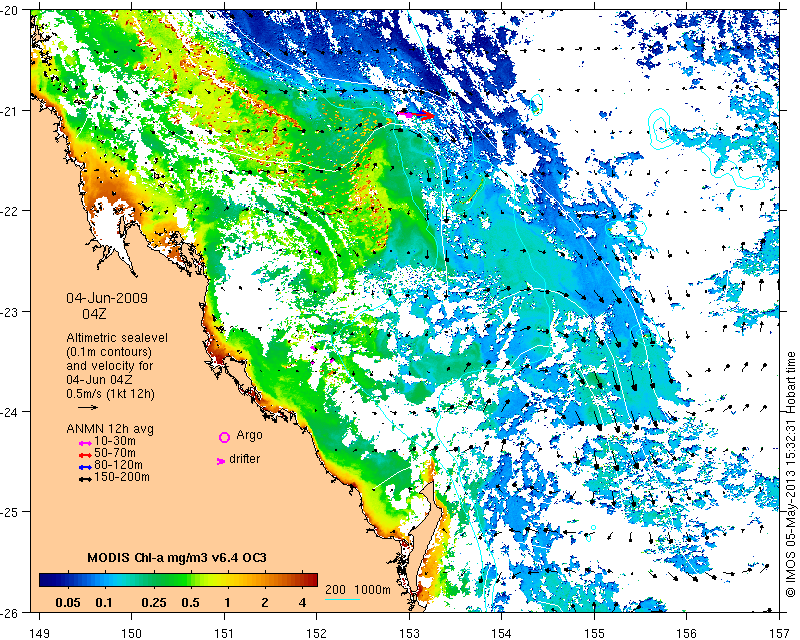Click the '0.1' colorbar tick label
Viewport: 800px width, 640px height.
[x=104, y=603]
